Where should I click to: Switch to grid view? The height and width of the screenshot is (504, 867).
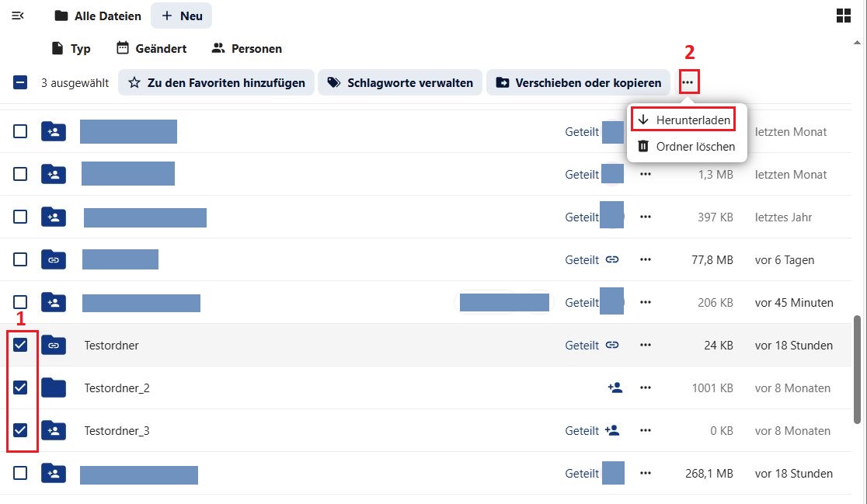coord(844,16)
